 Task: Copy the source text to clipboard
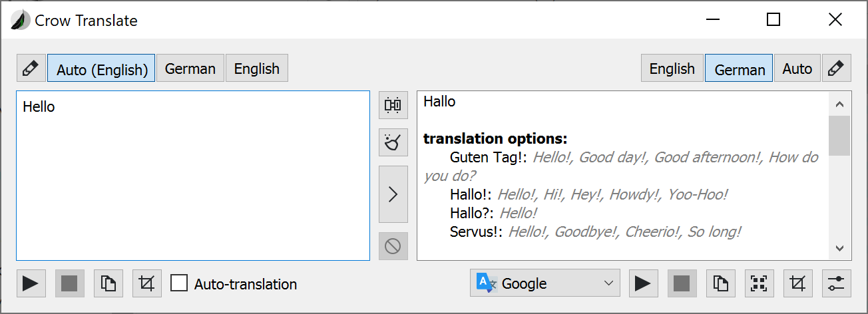coord(108,284)
